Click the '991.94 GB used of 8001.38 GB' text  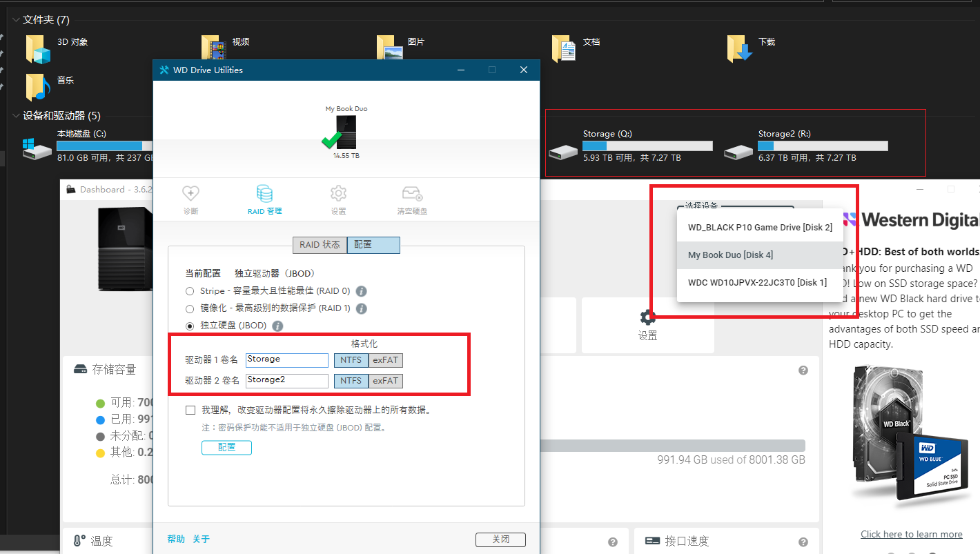731,460
